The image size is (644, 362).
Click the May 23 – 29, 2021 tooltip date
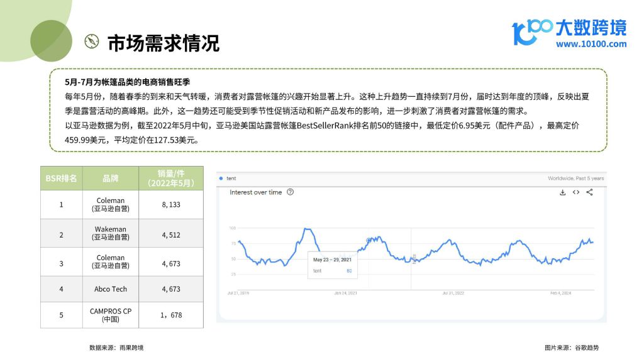pos(332,260)
